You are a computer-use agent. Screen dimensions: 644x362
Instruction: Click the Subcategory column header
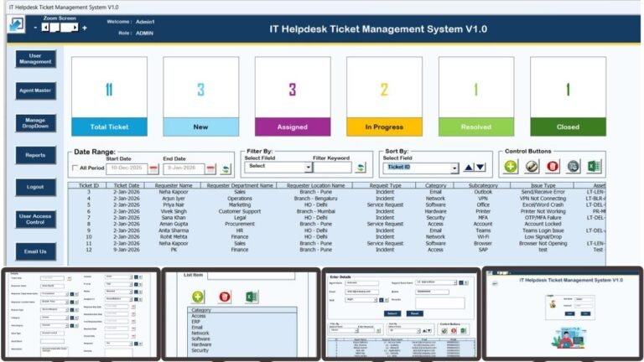tap(483, 185)
